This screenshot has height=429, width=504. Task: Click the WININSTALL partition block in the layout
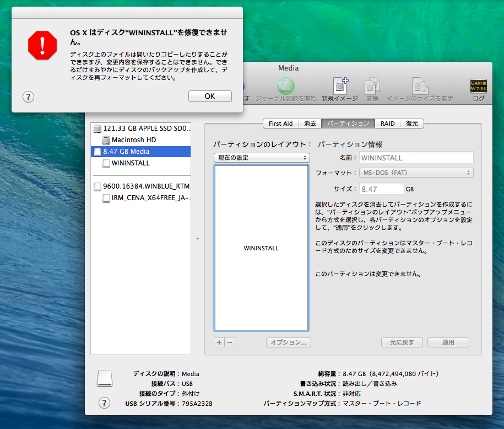261,248
